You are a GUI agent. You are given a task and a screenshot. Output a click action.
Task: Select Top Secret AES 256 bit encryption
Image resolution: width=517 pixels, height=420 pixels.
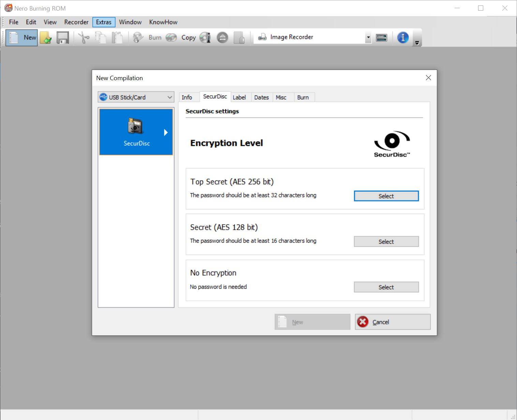coord(386,196)
